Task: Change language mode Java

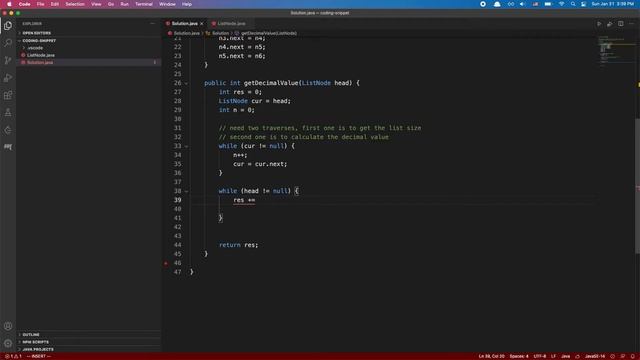Action: pos(565,356)
